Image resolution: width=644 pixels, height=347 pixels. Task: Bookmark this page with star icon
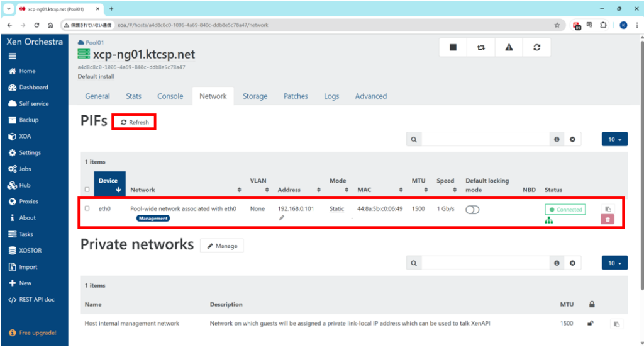(x=557, y=25)
